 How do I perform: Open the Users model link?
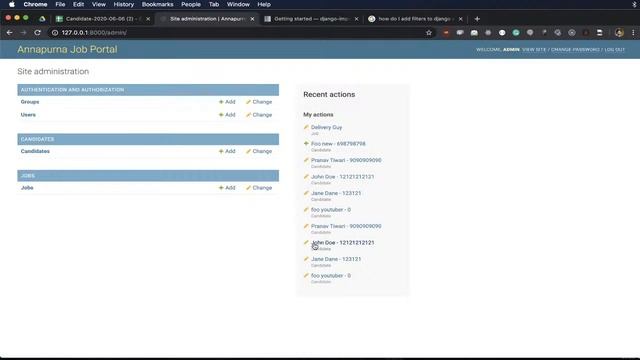point(28,115)
